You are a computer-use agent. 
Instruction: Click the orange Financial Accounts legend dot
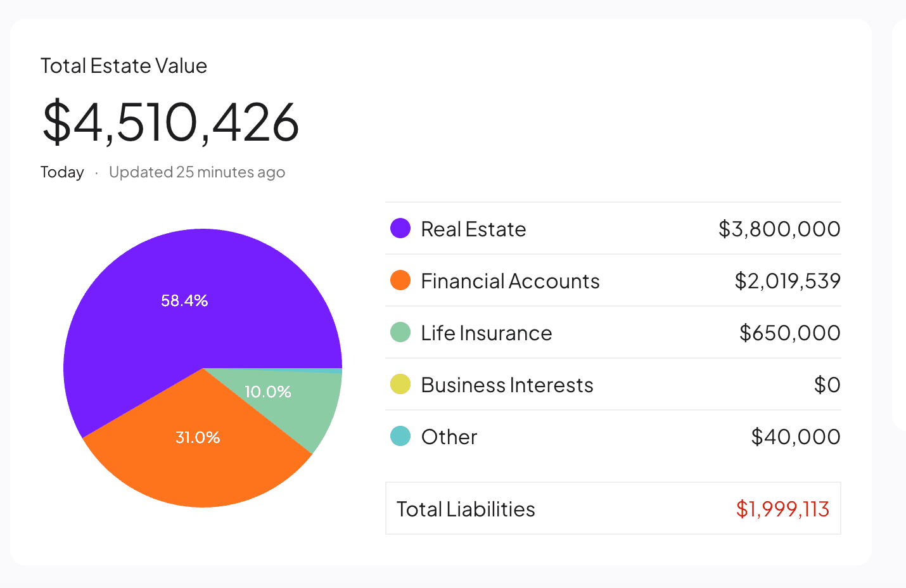400,280
